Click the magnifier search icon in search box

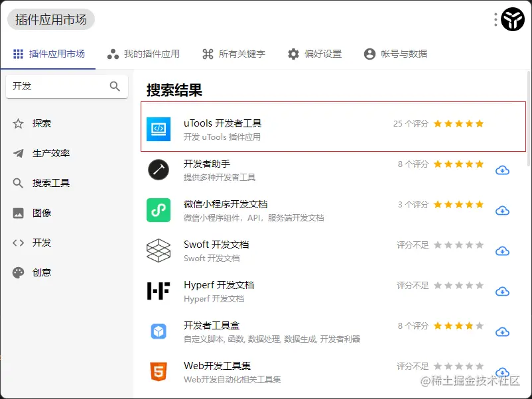pyautogui.click(x=115, y=86)
